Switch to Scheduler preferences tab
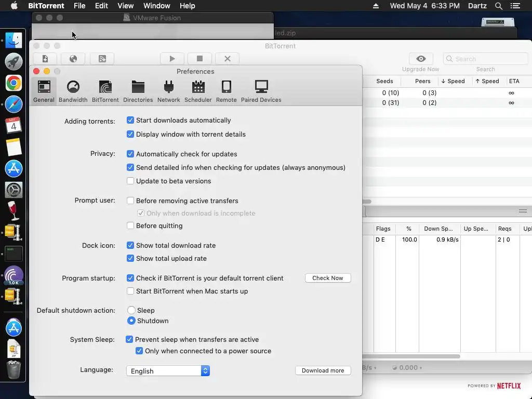Image resolution: width=532 pixels, height=399 pixels. click(198, 91)
